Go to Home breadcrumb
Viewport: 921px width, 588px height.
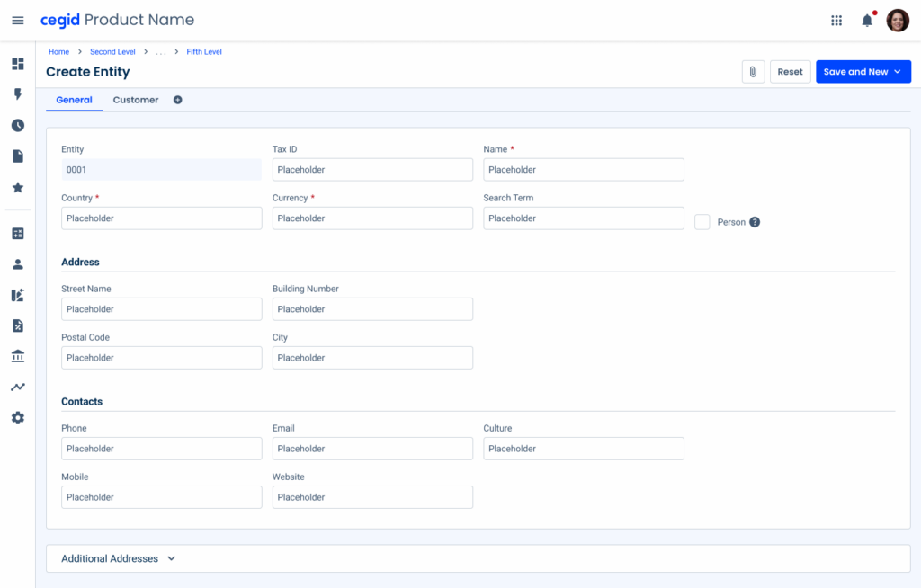tap(58, 51)
